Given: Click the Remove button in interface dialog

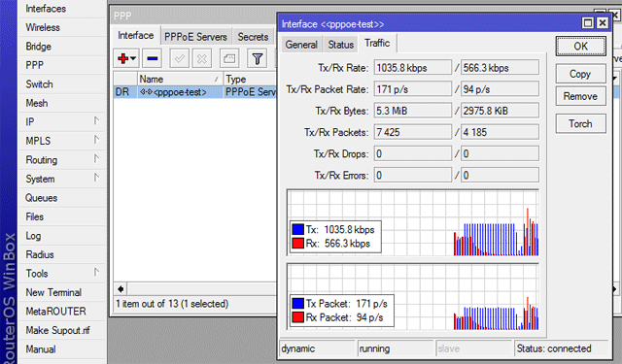Looking at the screenshot, I should (x=581, y=96).
